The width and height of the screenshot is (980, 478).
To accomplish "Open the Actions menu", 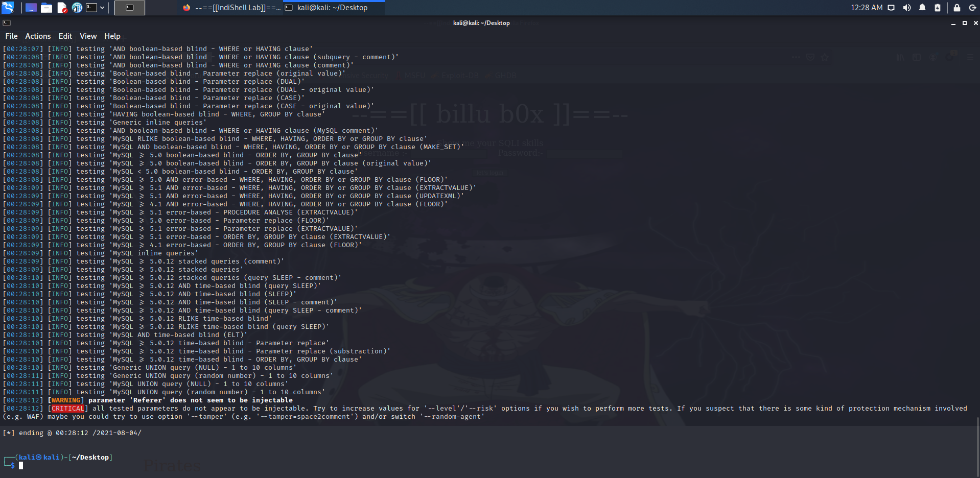I will [x=38, y=36].
